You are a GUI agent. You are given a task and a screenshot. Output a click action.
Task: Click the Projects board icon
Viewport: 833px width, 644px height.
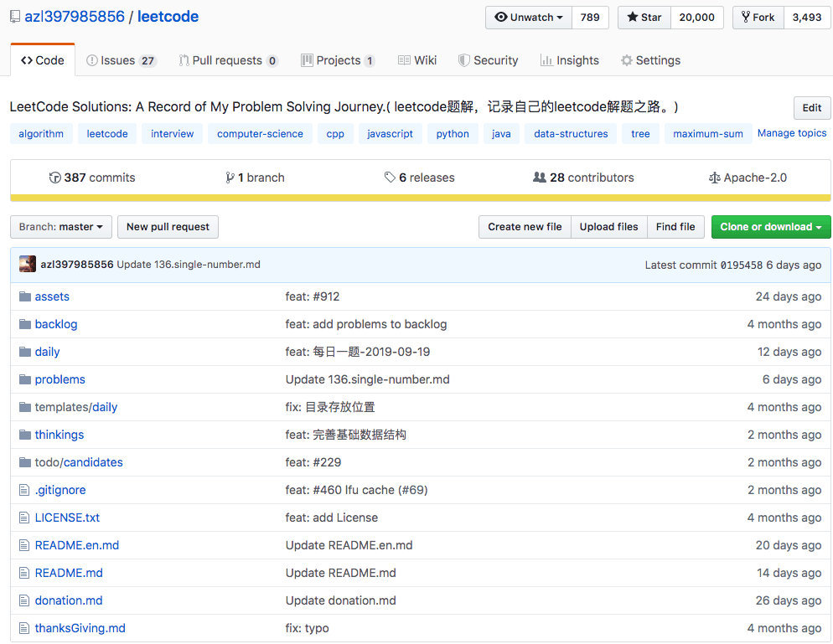307,60
